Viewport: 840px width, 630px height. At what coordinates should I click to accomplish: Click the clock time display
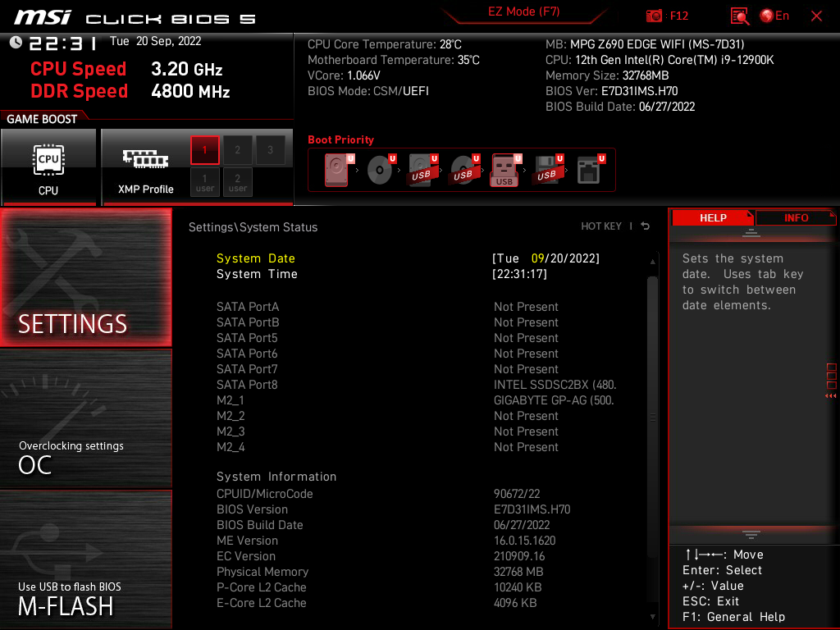pos(63,43)
